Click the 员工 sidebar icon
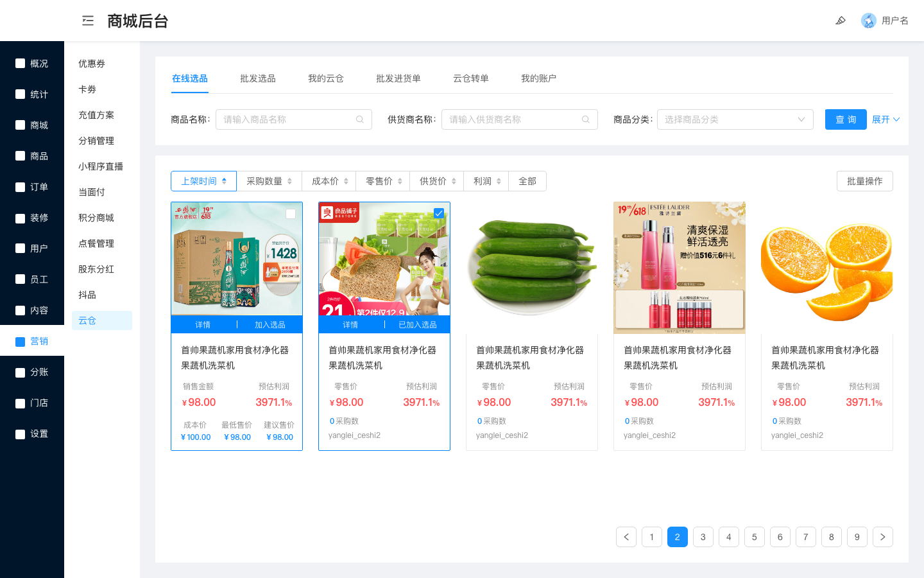Image resolution: width=924 pixels, height=578 pixels. click(x=21, y=279)
